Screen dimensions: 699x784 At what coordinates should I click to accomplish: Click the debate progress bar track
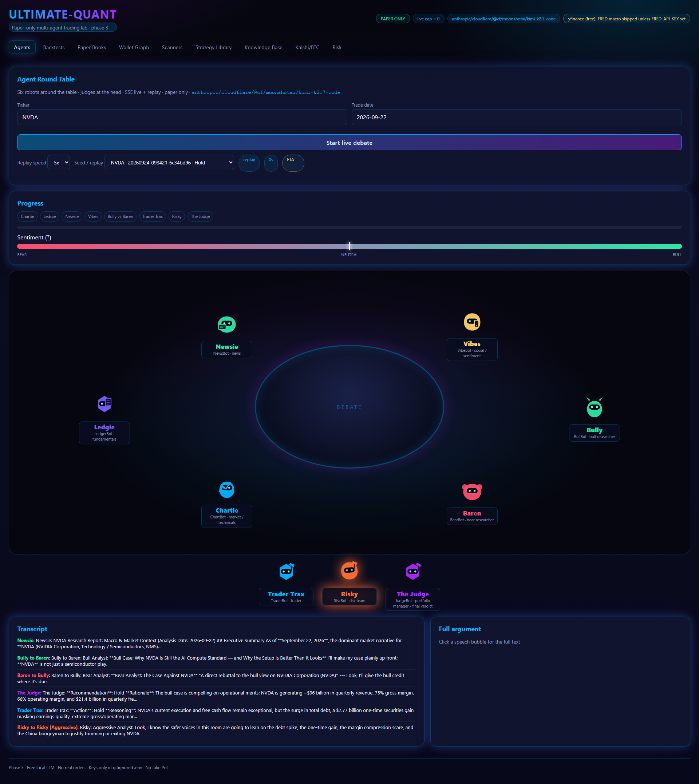[349, 228]
